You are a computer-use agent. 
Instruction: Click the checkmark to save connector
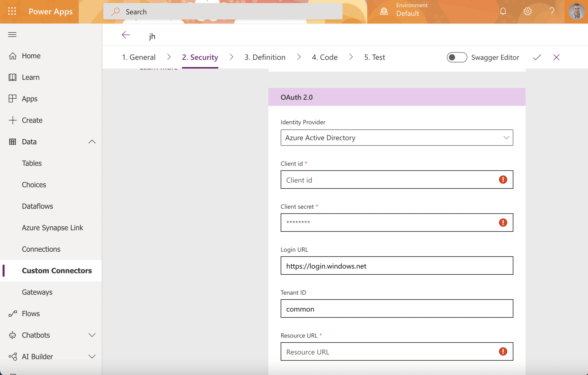537,57
